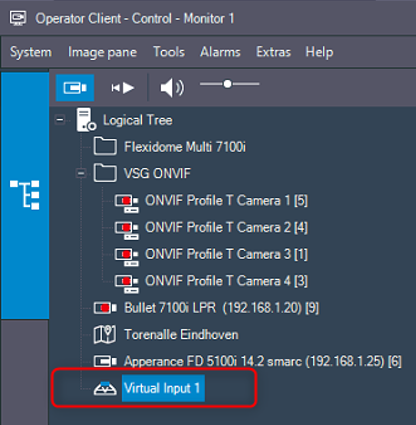Viewport: 416px width, 425px height.
Task: Select ONVIF Profile T Camera 2 [4]
Action: coord(226,227)
